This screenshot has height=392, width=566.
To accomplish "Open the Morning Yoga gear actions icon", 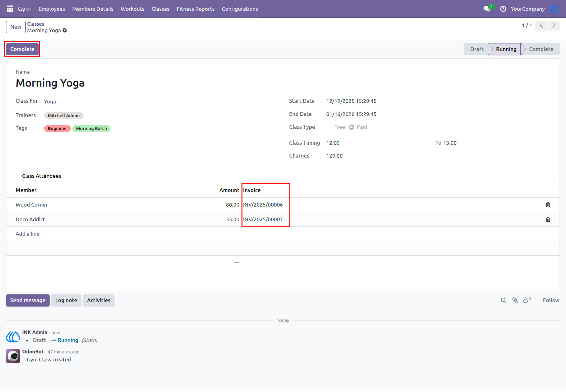I will click(x=65, y=30).
